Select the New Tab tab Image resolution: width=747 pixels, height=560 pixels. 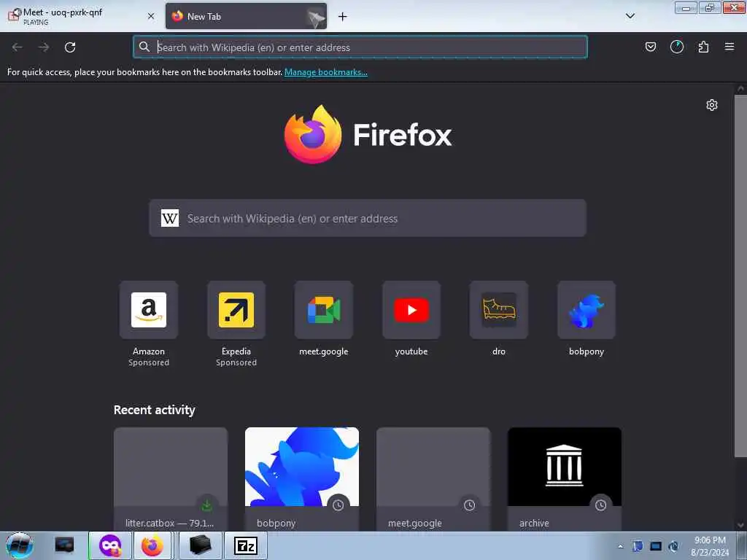(246, 16)
